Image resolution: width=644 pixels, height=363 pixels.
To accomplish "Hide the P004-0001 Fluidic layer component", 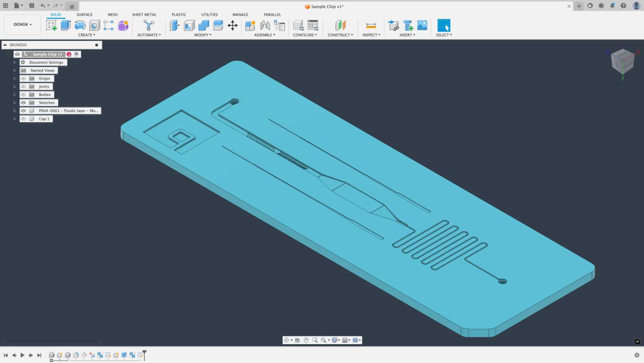I will coord(23,110).
